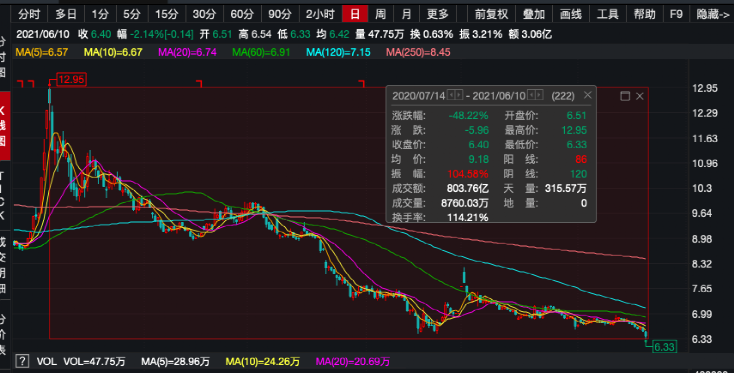Click the 12.95 high price marker
Viewport: 734px width, 373px height.
71,79
